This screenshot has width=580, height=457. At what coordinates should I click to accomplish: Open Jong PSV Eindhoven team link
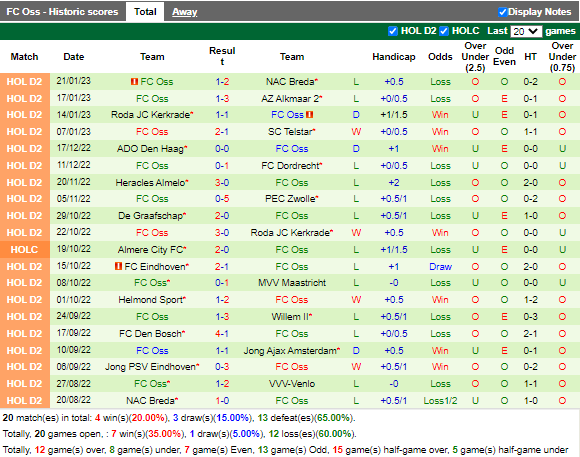click(x=151, y=367)
